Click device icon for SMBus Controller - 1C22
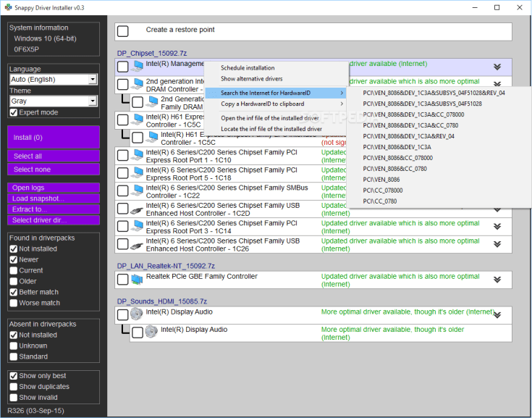The image size is (532, 418). (137, 190)
